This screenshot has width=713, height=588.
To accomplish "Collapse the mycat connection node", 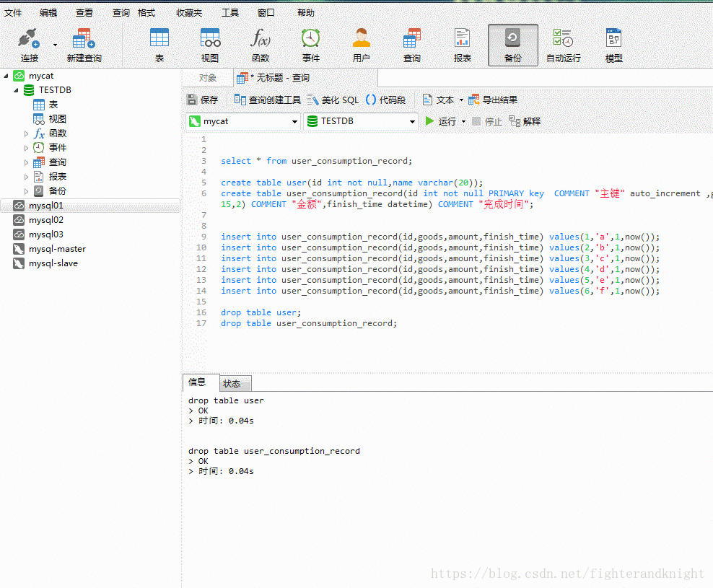I will click(6, 76).
